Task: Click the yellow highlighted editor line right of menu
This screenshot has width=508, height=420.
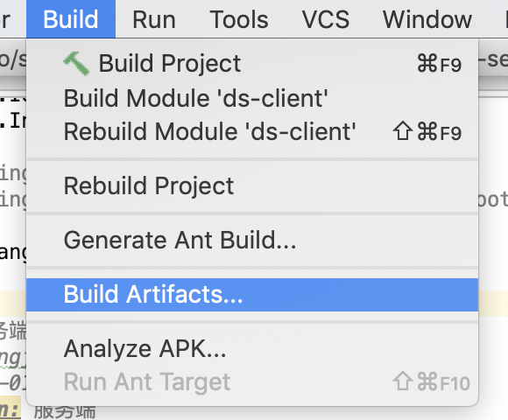Action: coord(493,304)
